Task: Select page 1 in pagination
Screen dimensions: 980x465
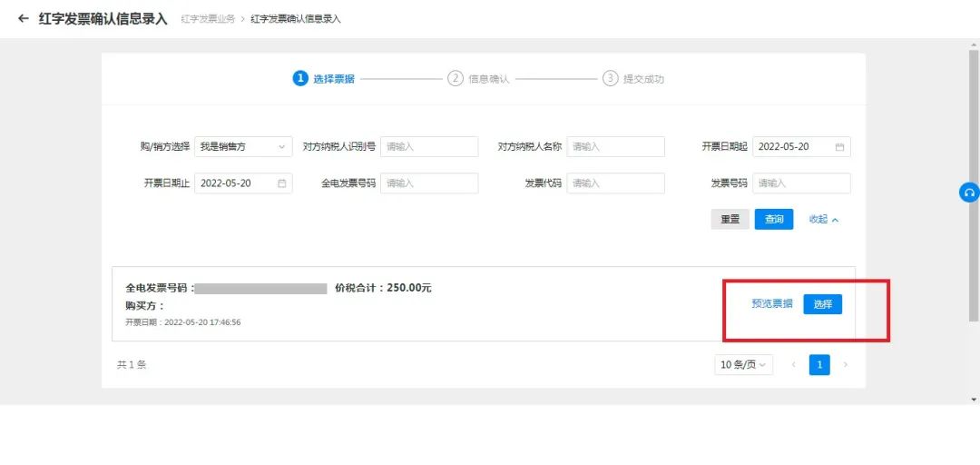Action: pos(819,365)
